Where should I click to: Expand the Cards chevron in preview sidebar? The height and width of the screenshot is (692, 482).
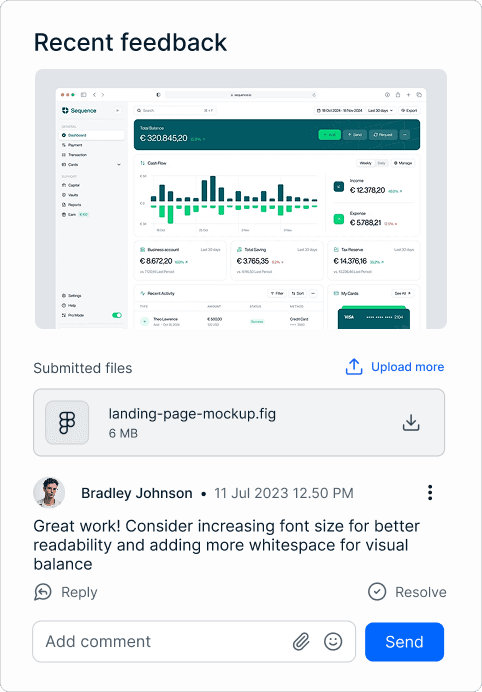coord(118,165)
